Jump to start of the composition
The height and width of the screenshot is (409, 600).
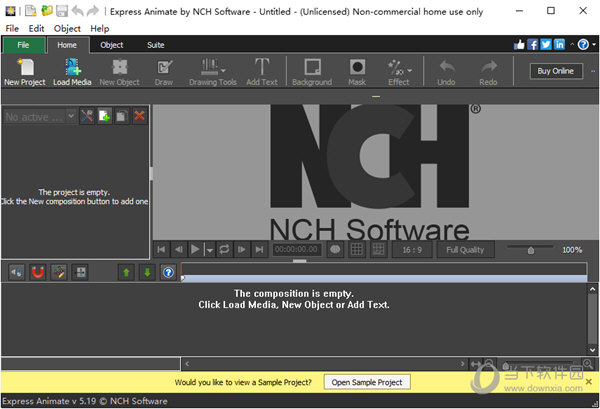coord(161,250)
